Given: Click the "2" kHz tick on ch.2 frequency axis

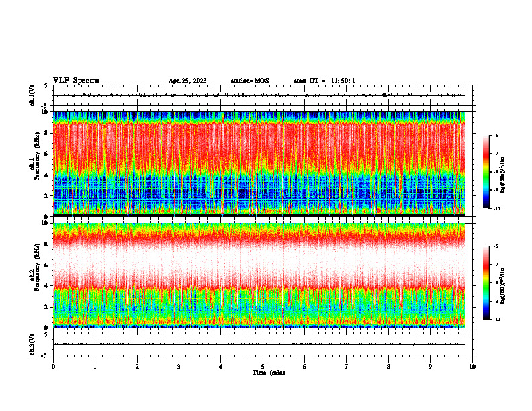Looking at the screenshot, I should coord(47,307).
